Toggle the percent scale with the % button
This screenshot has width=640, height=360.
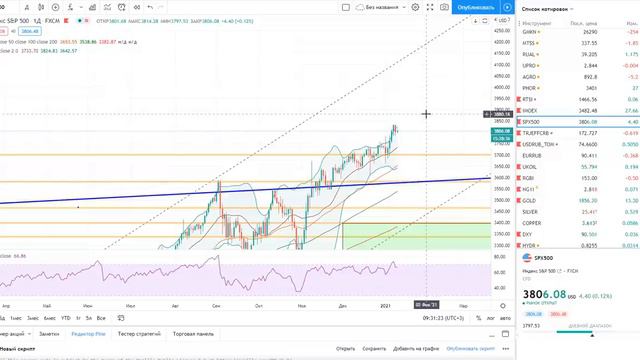(478, 318)
